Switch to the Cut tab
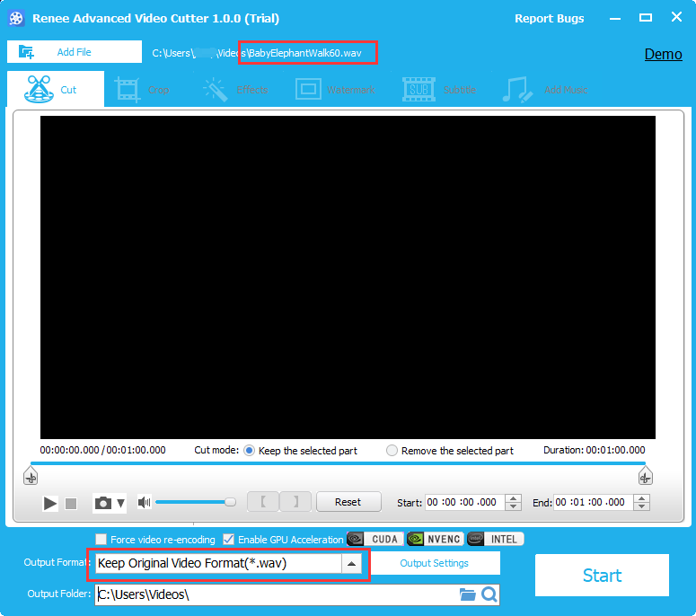The image size is (696, 616). coord(56,90)
